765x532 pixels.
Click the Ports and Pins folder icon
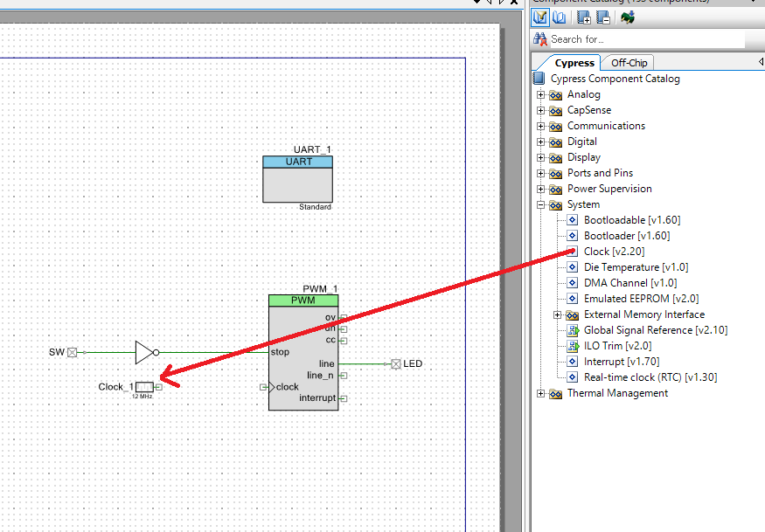[x=555, y=174]
